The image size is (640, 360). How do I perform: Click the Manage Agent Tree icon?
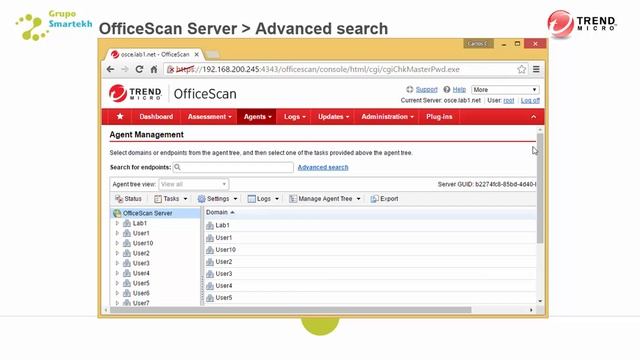coord(293,199)
